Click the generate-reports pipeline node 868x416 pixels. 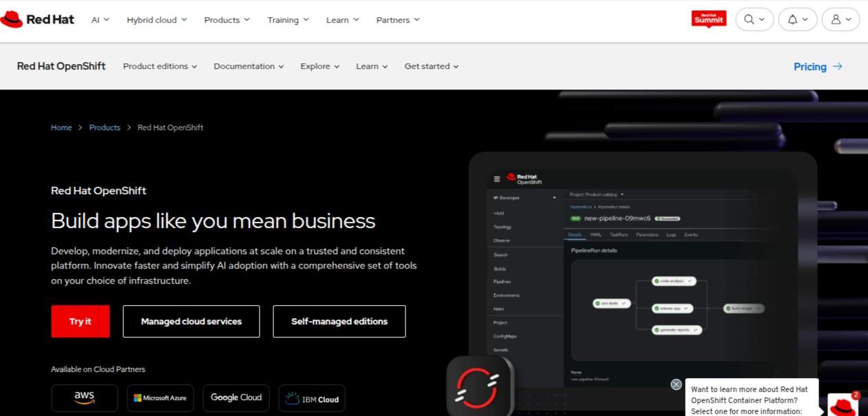pyautogui.click(x=677, y=330)
